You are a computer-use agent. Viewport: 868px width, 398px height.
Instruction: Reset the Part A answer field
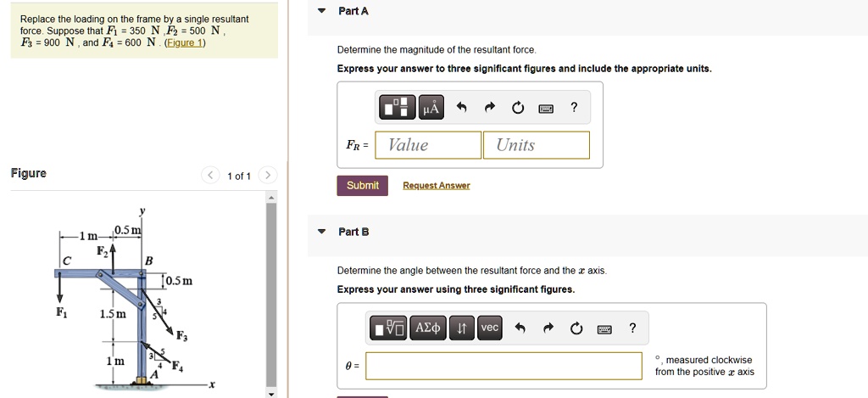(518, 108)
